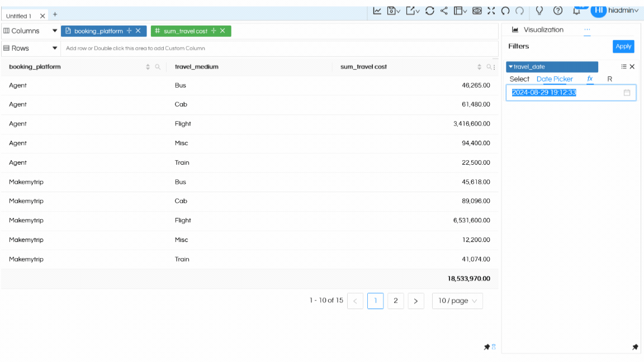
Task: Select the fx expression filter tab
Action: tap(590, 79)
